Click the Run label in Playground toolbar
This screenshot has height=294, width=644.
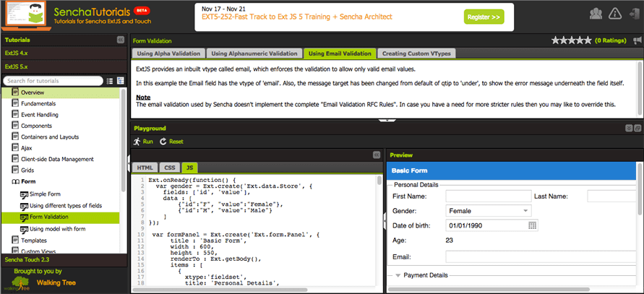[148, 142]
